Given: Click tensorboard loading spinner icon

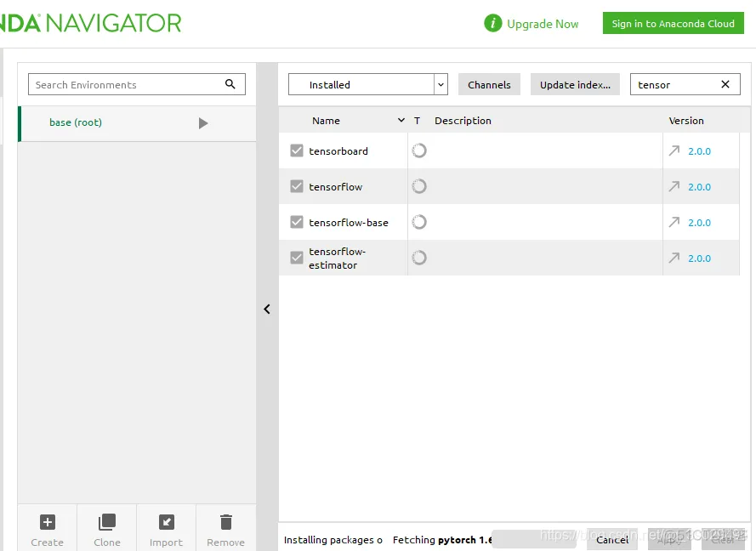Looking at the screenshot, I should tap(419, 151).
